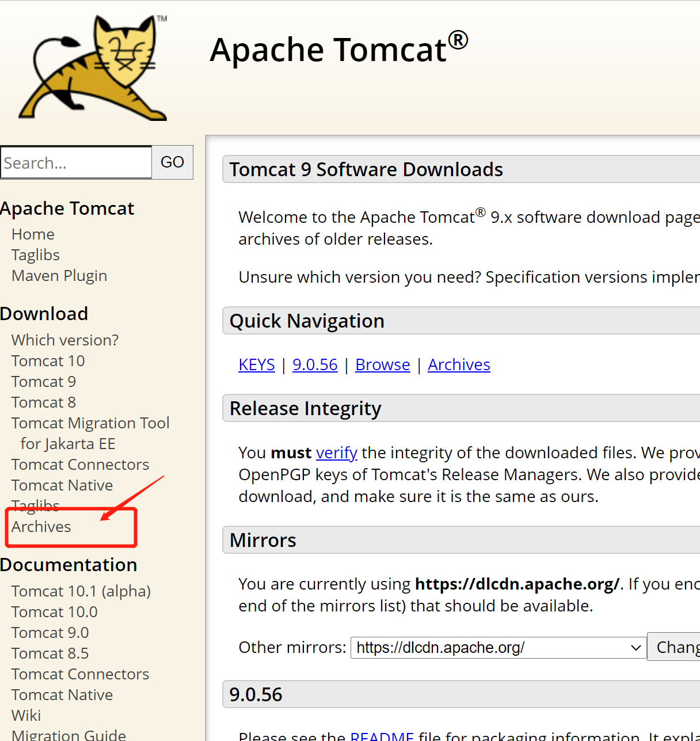
Task: Click the Apache Tomcat cat logo
Action: point(93,67)
